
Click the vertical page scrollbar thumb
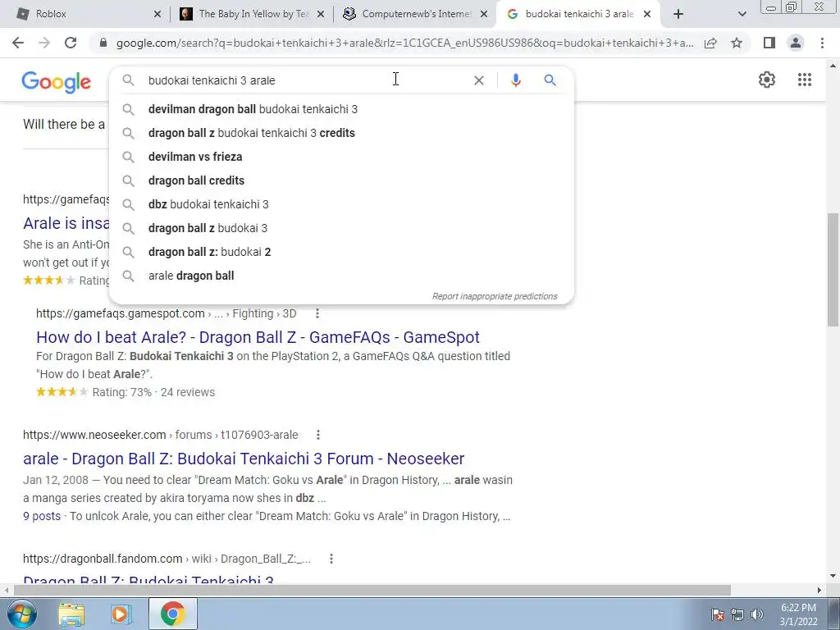point(833,269)
